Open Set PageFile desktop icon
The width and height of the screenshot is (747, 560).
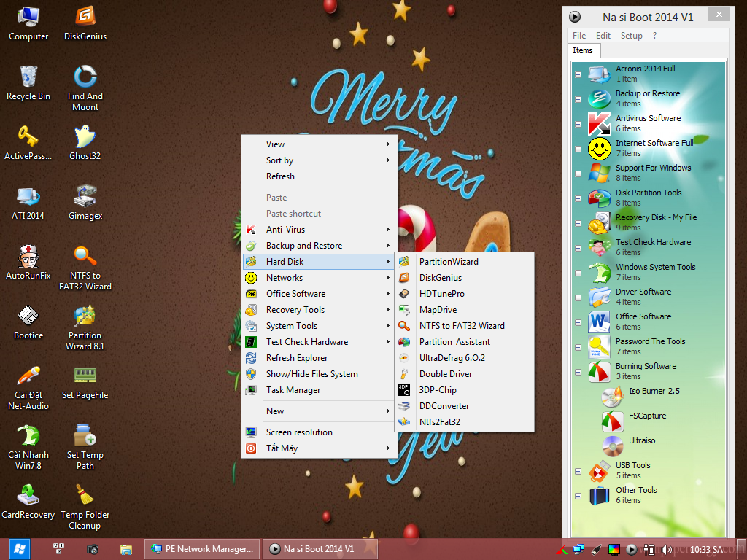[x=85, y=382]
